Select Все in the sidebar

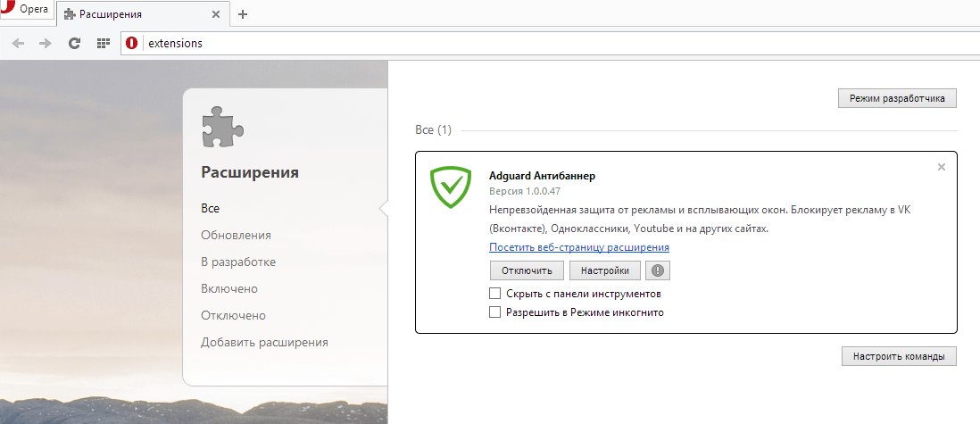pyautogui.click(x=210, y=208)
